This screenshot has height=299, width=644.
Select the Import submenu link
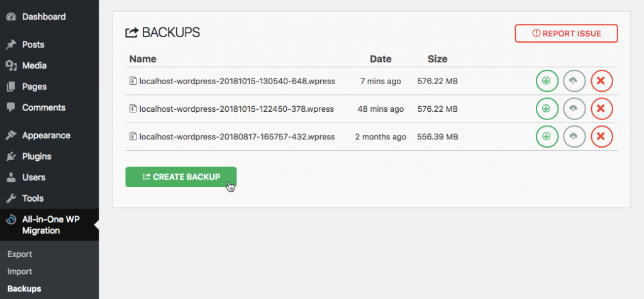pos(19,271)
